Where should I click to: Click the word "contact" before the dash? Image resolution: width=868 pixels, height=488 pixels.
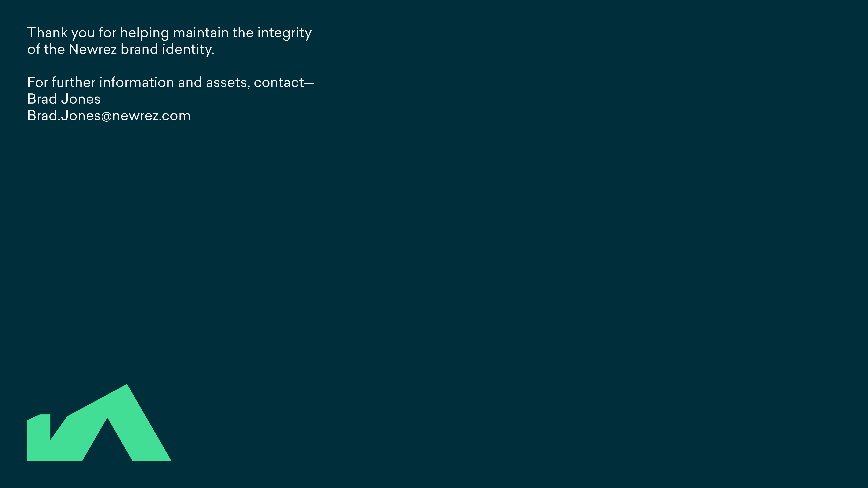[279, 83]
